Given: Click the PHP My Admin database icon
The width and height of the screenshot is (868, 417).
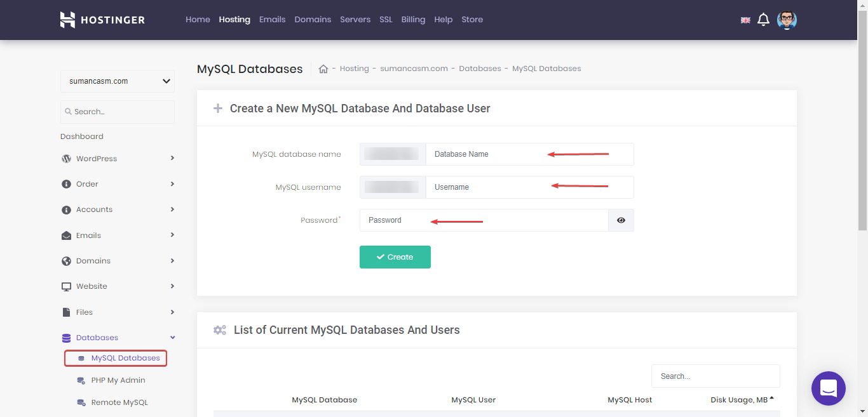Looking at the screenshot, I should tap(81, 380).
